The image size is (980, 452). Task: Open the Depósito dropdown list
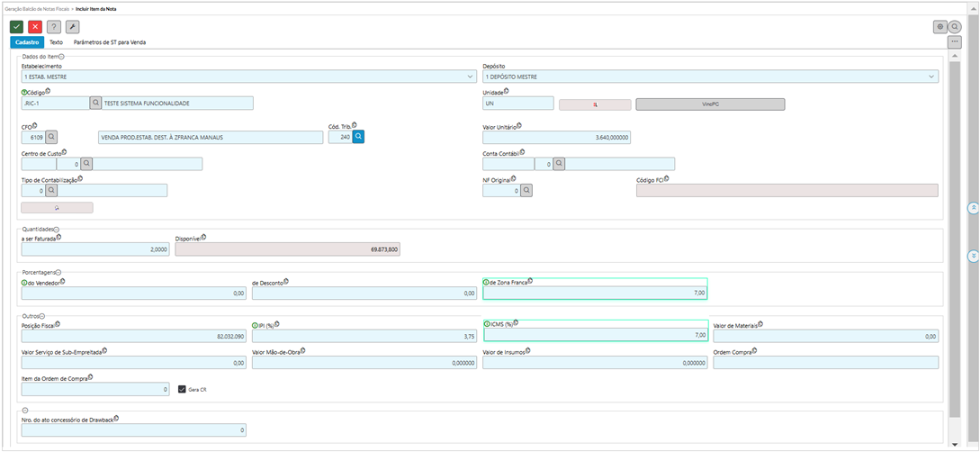click(x=931, y=77)
